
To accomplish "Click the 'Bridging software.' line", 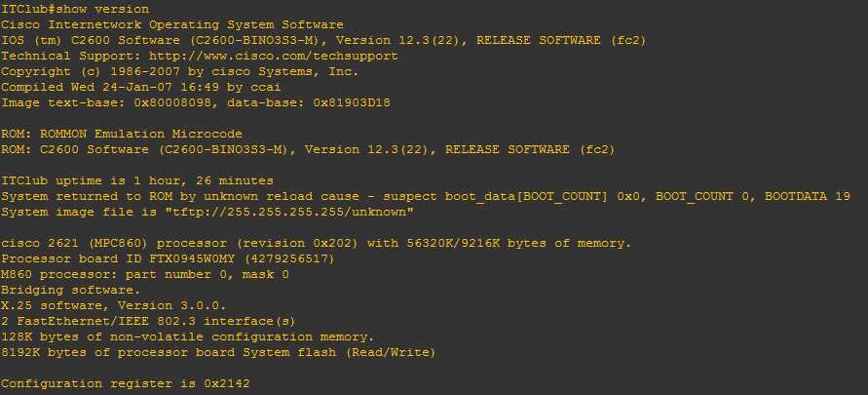I will pyautogui.click(x=71, y=290).
